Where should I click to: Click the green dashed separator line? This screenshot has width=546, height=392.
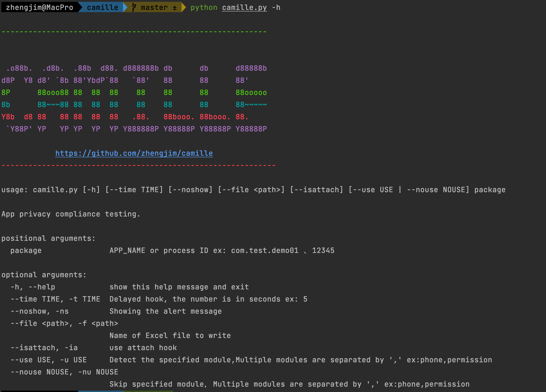click(x=134, y=32)
